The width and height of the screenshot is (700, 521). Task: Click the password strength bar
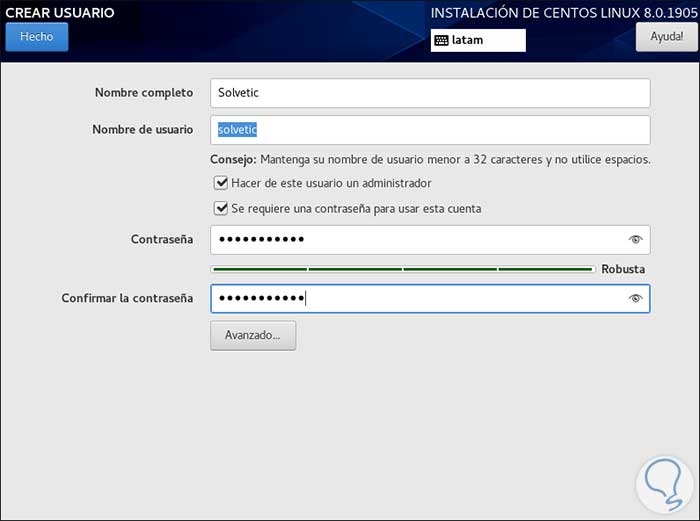click(403, 269)
